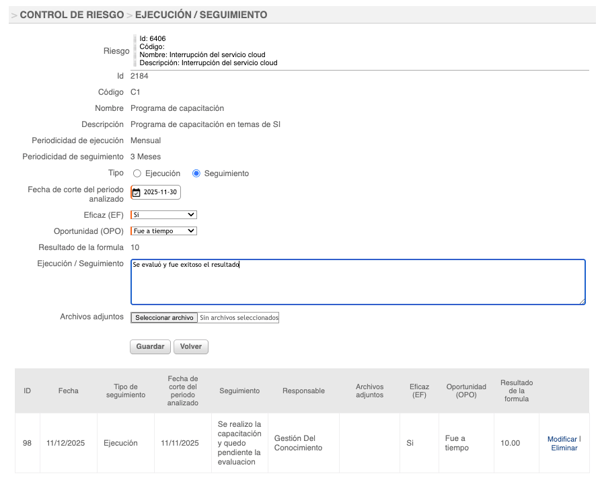Click the Archivos adjuntos column header
600x486 pixels.
[x=369, y=391]
